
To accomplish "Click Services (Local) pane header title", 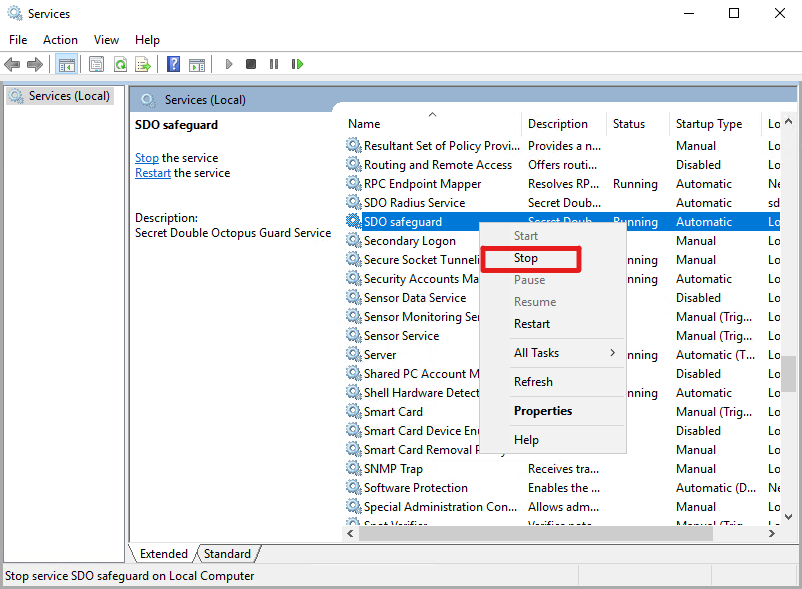I will pos(205,100).
